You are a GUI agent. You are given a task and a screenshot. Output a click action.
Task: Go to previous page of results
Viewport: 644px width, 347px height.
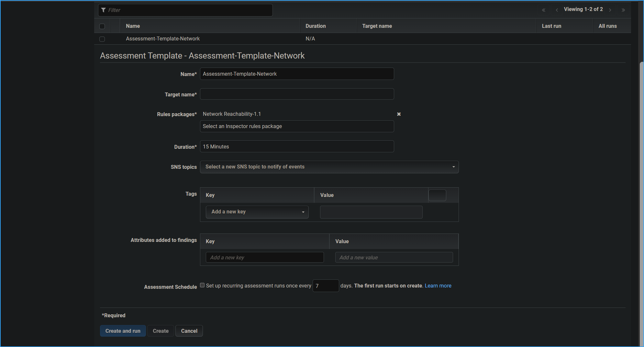557,10
